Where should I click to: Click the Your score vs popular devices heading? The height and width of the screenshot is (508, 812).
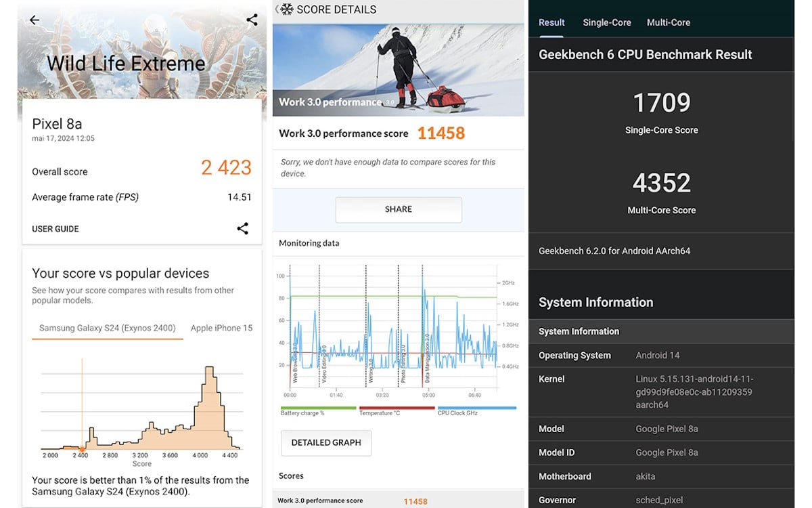(120, 274)
